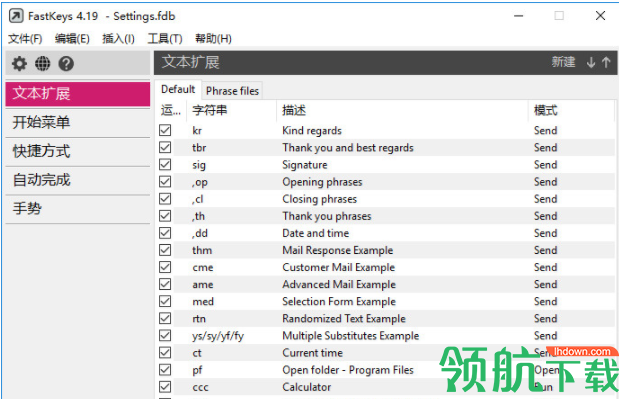Disable the 'med' Selection Form checkbox

click(x=165, y=302)
